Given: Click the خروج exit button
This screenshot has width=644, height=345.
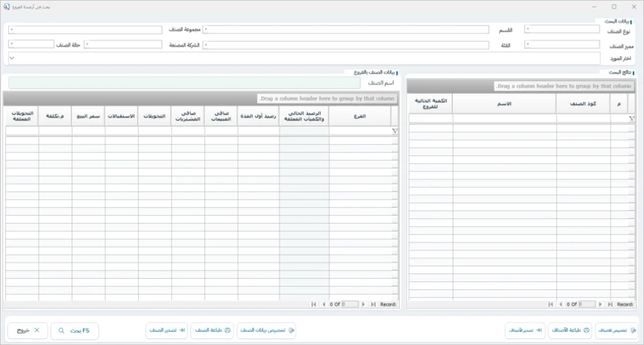Looking at the screenshot, I should (28, 330).
